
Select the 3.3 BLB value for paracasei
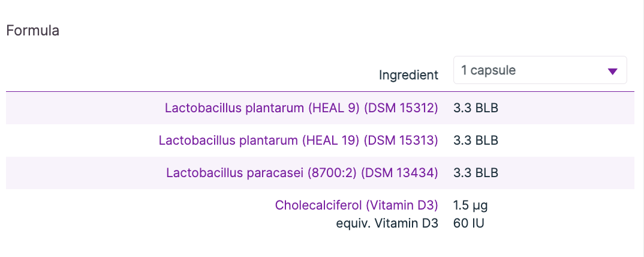476,173
